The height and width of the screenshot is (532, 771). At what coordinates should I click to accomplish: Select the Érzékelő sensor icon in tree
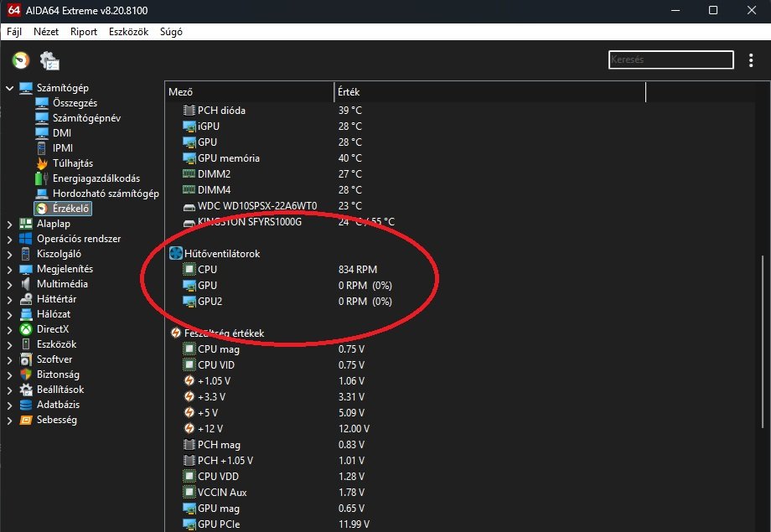tap(42, 209)
